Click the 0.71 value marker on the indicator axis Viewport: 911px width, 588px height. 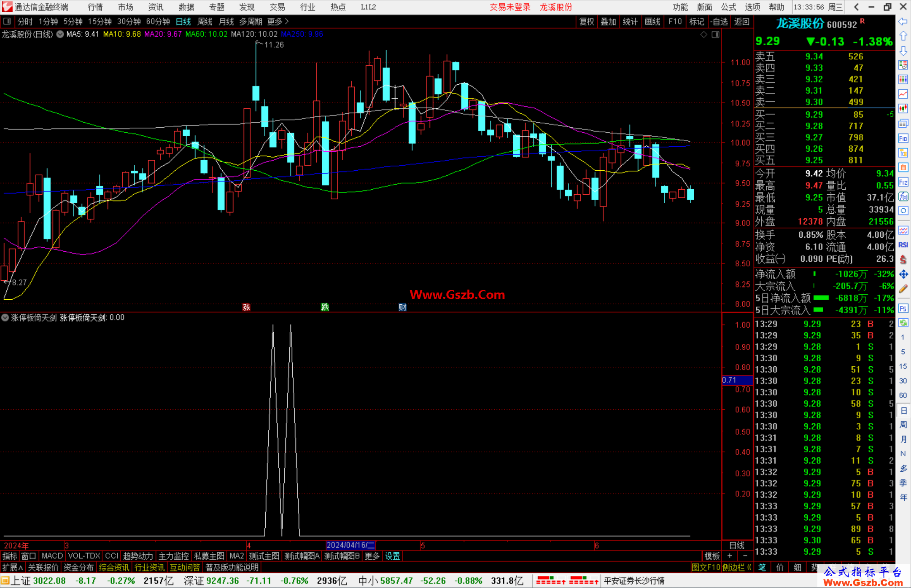(x=737, y=380)
